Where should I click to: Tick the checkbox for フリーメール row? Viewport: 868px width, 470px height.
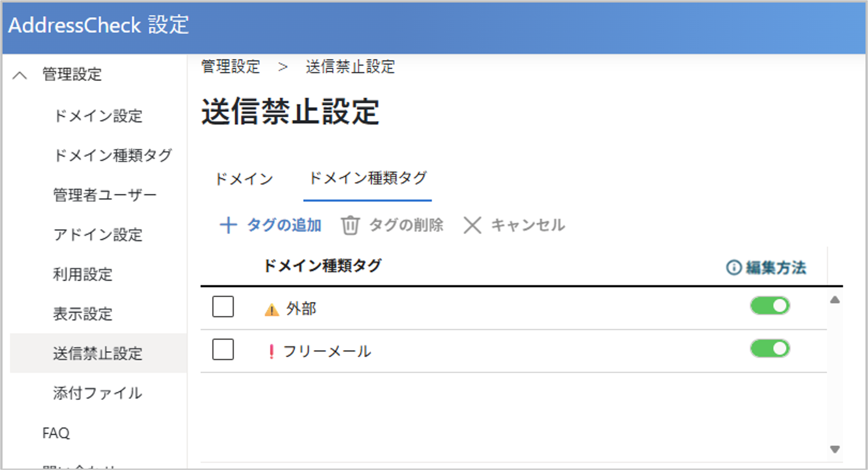[223, 349]
